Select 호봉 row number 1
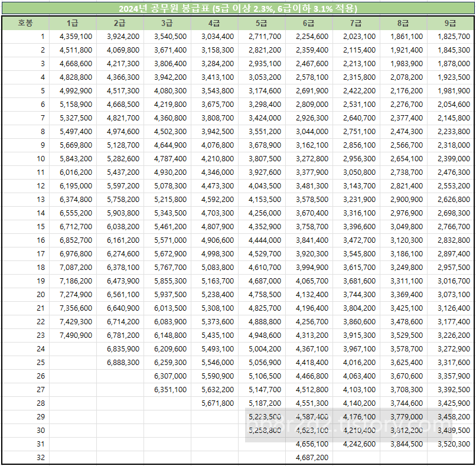The image size is (476, 466). pyautogui.click(x=25, y=37)
